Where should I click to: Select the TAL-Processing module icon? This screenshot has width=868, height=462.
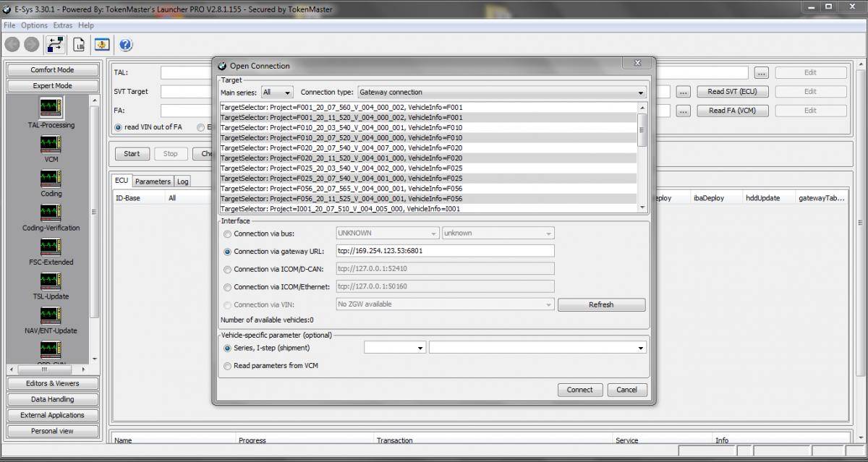(x=51, y=108)
